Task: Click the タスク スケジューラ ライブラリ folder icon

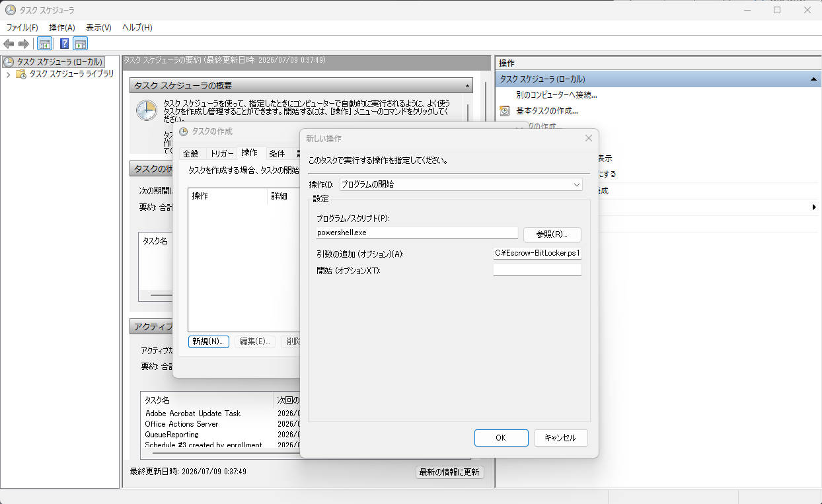Action: pyautogui.click(x=21, y=74)
